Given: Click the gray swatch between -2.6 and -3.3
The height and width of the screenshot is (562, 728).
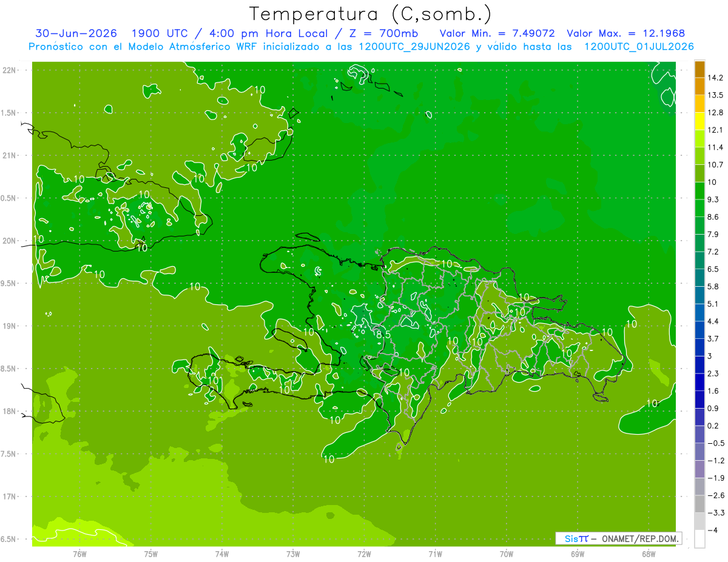Looking at the screenshot, I should pos(699,504).
